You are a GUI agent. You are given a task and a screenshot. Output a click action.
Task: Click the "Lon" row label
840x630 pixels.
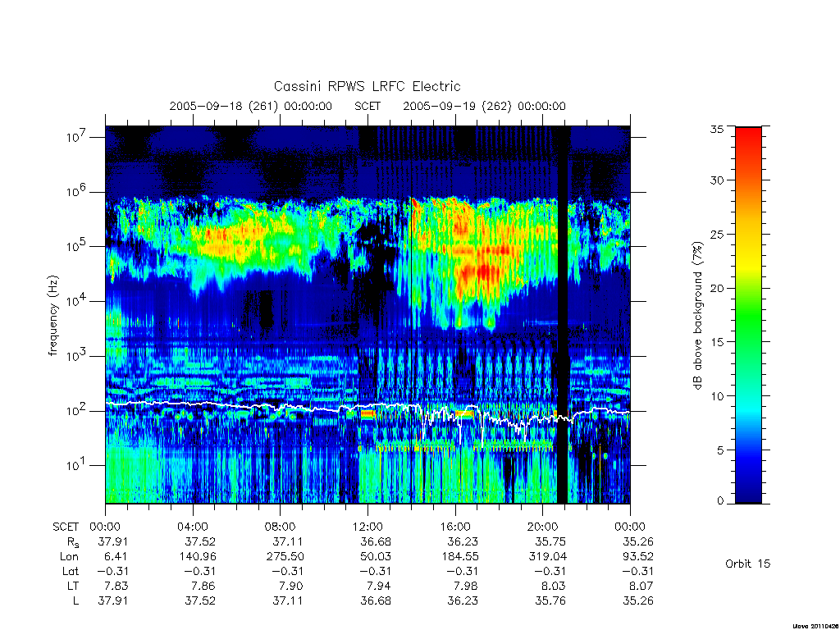pyautogui.click(x=69, y=556)
